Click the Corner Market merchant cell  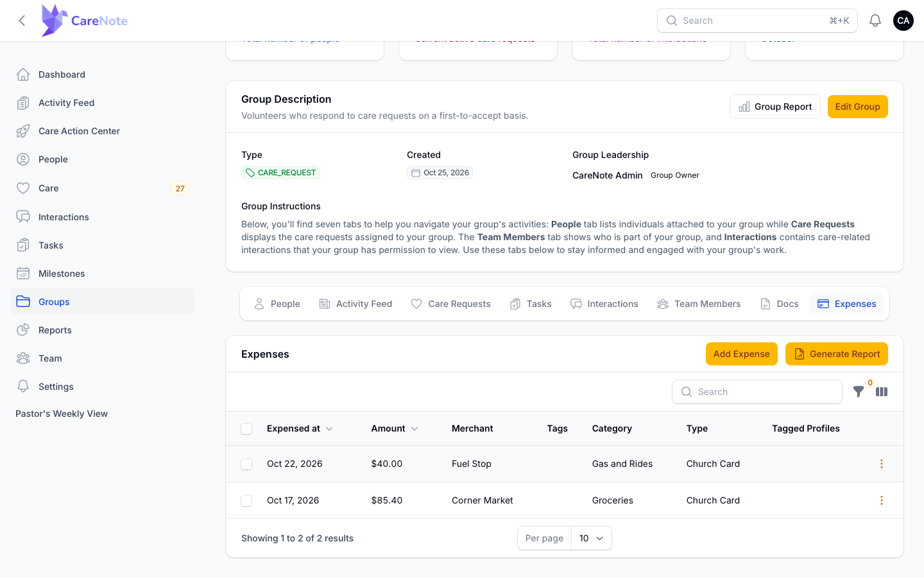click(483, 500)
